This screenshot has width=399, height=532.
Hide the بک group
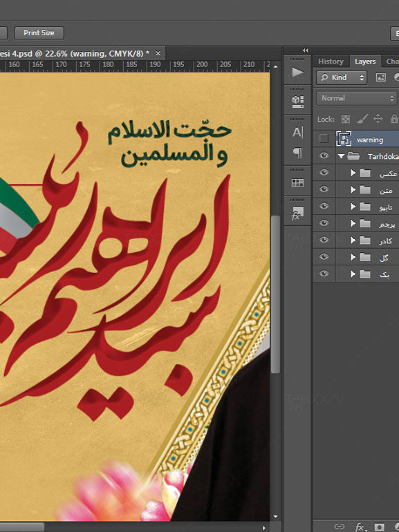coord(324,274)
